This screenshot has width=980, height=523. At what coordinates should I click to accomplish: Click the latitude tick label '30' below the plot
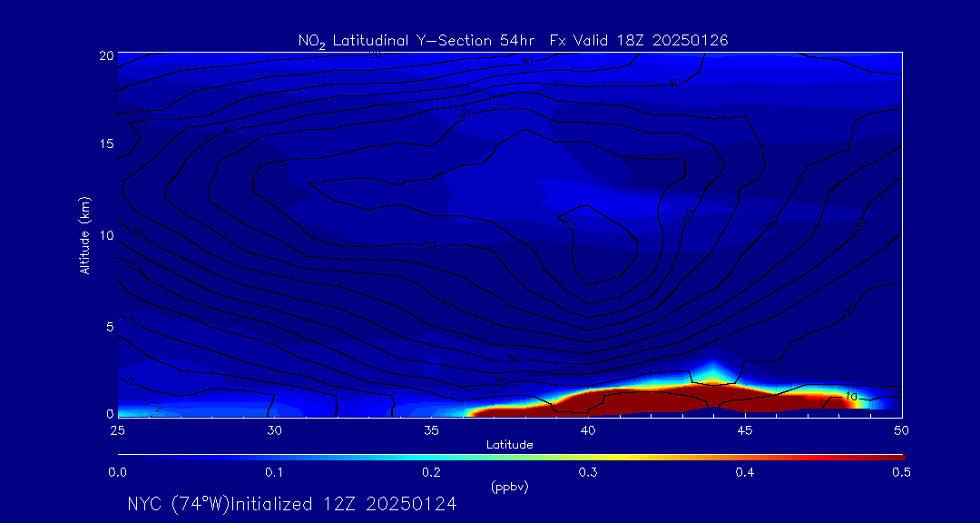(274, 430)
